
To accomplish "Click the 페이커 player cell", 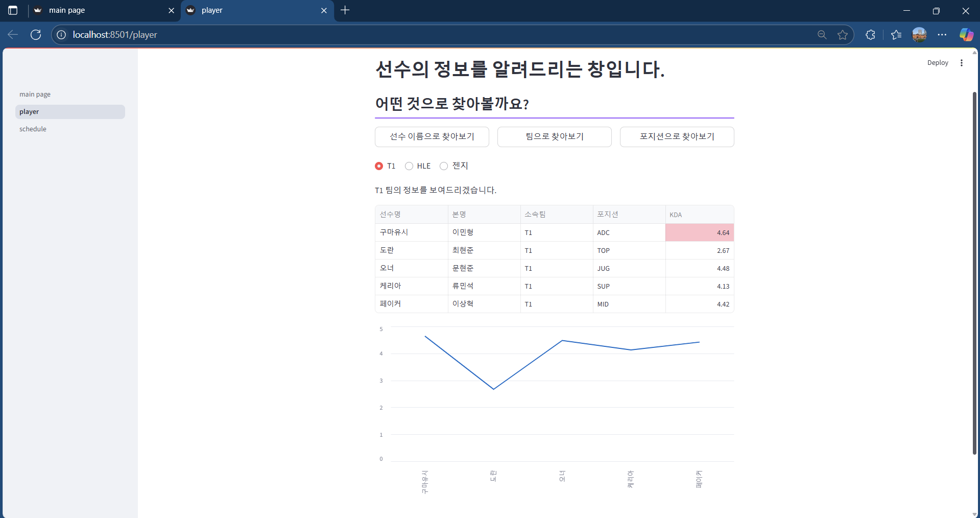I will (x=412, y=304).
